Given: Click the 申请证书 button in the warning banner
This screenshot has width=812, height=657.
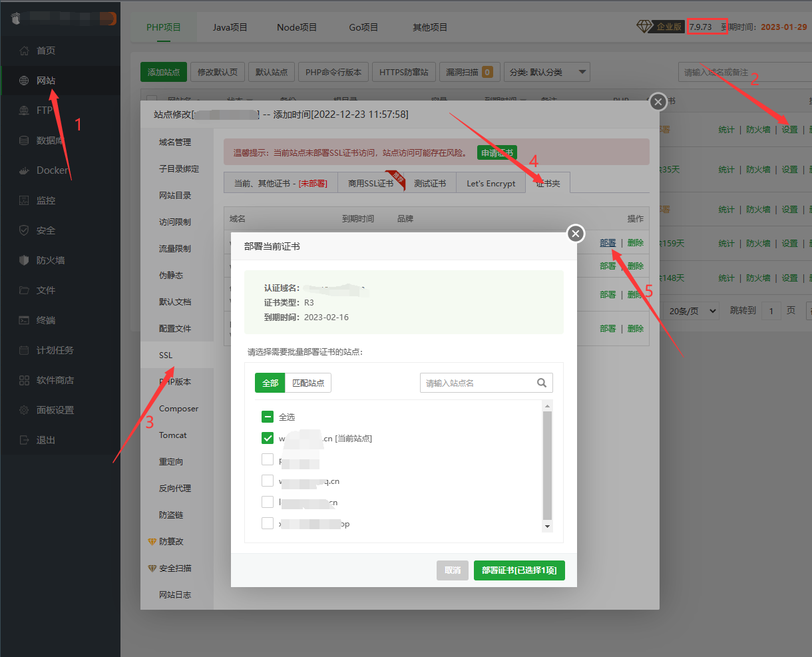Looking at the screenshot, I should coord(497,152).
